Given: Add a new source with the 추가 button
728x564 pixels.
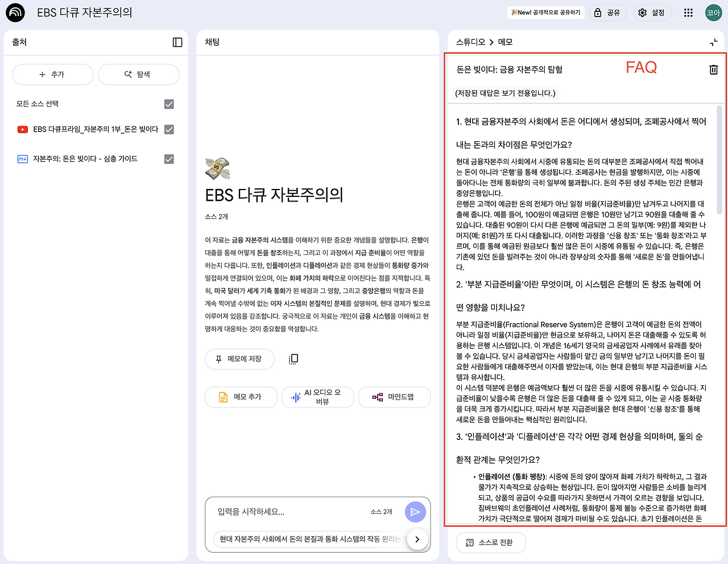Looking at the screenshot, I should (52, 74).
